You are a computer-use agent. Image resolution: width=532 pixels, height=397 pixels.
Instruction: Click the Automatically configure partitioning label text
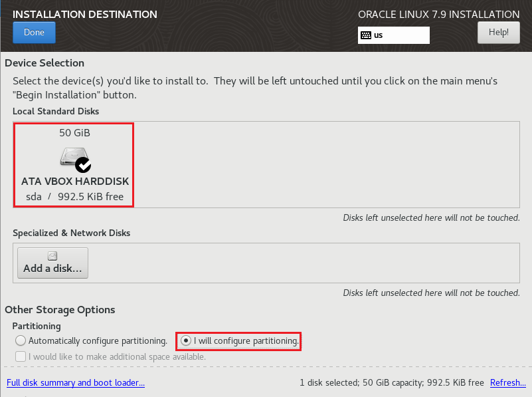(x=98, y=341)
